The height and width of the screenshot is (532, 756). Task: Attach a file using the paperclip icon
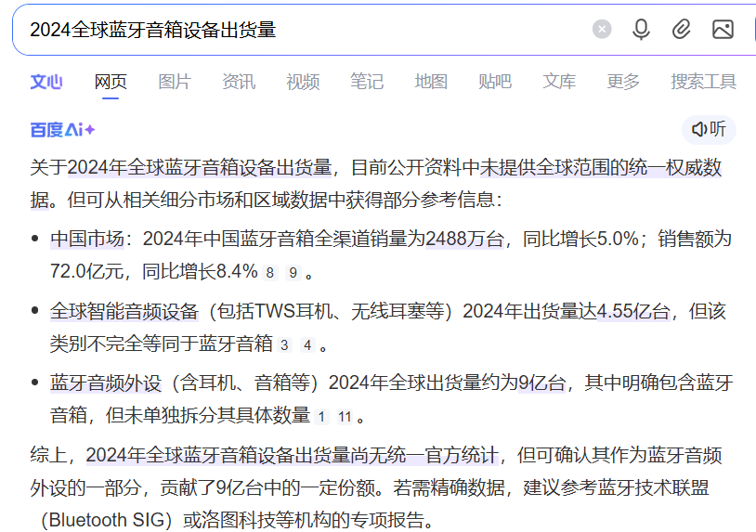(x=682, y=30)
